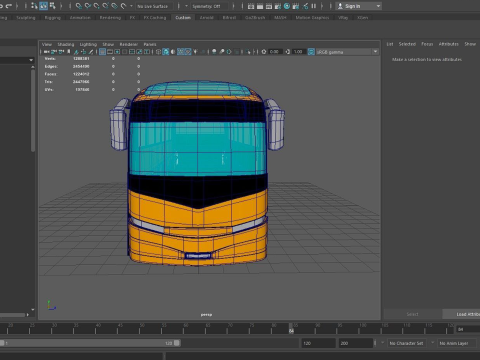The height and width of the screenshot is (360, 480).
Task: Click the Select button in Attribute Editor
Action: 412,314
